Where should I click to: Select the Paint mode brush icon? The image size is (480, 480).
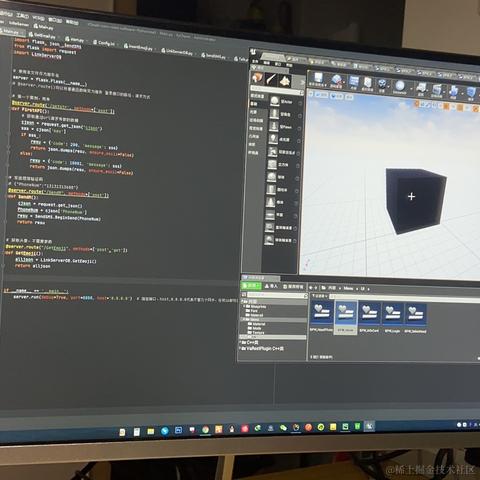point(271,79)
